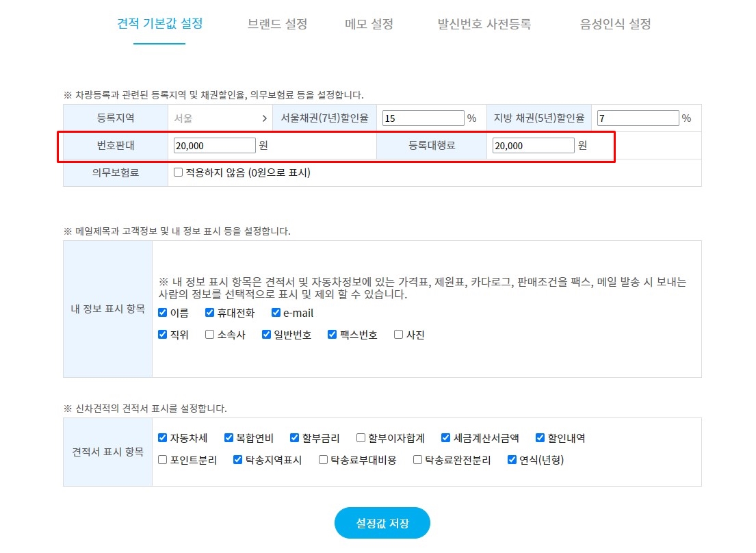
Task: Uncheck the 이름 checkbox
Action: tap(162, 312)
